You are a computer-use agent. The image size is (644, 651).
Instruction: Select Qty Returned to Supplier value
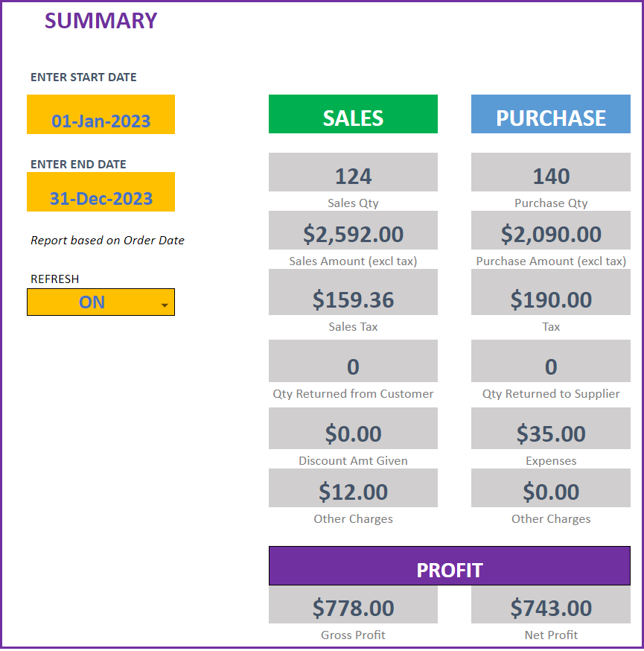pyautogui.click(x=551, y=361)
